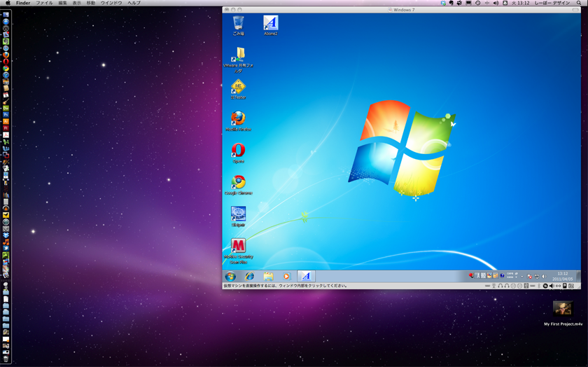The image size is (588, 367).
Task: Launch the IETester desktop shortcut
Action: pos(238,90)
